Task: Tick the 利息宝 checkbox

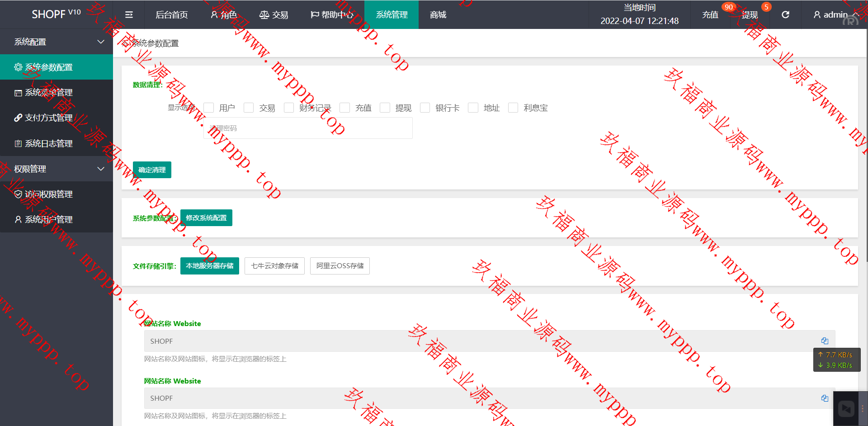Action: [513, 108]
